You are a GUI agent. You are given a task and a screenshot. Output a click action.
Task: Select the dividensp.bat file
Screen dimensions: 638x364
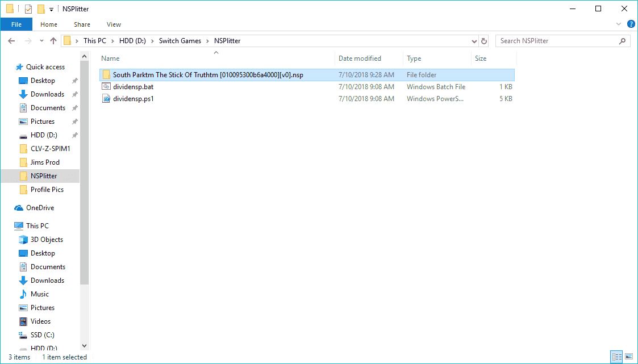(x=307, y=87)
